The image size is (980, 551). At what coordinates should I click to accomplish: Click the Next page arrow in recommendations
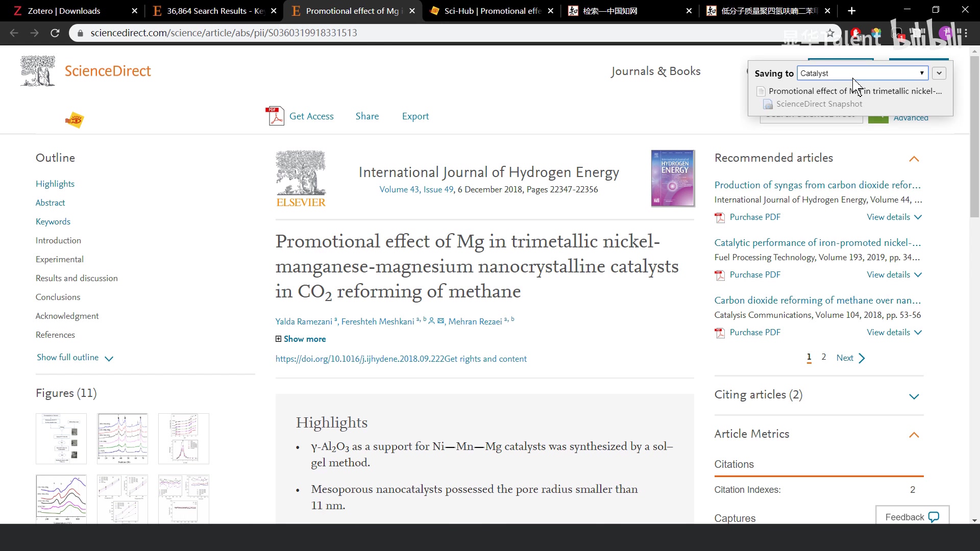point(862,358)
